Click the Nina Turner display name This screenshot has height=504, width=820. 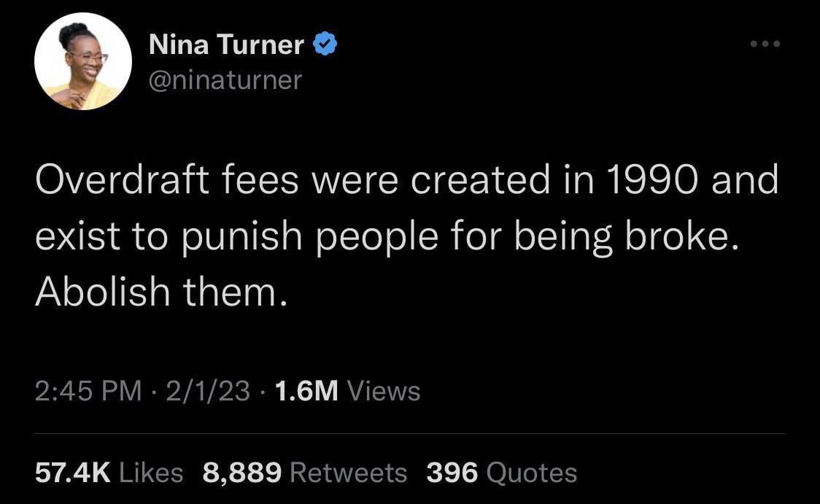pyautogui.click(x=226, y=44)
